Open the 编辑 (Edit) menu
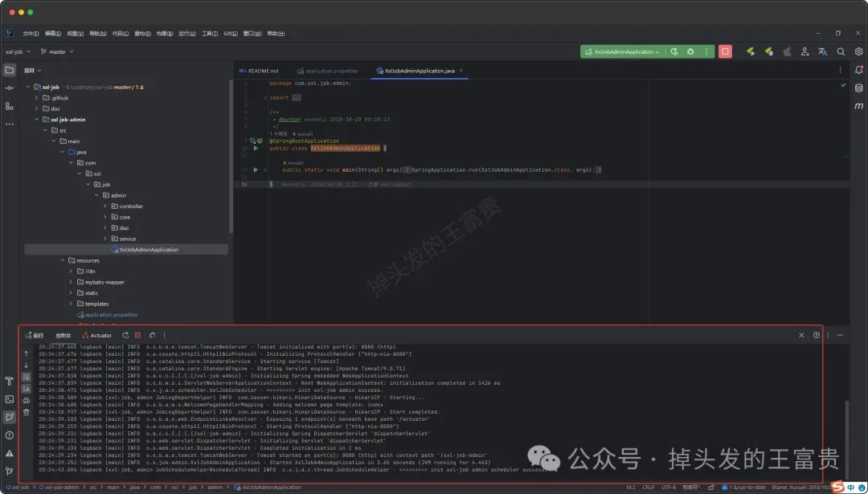 pyautogui.click(x=52, y=34)
